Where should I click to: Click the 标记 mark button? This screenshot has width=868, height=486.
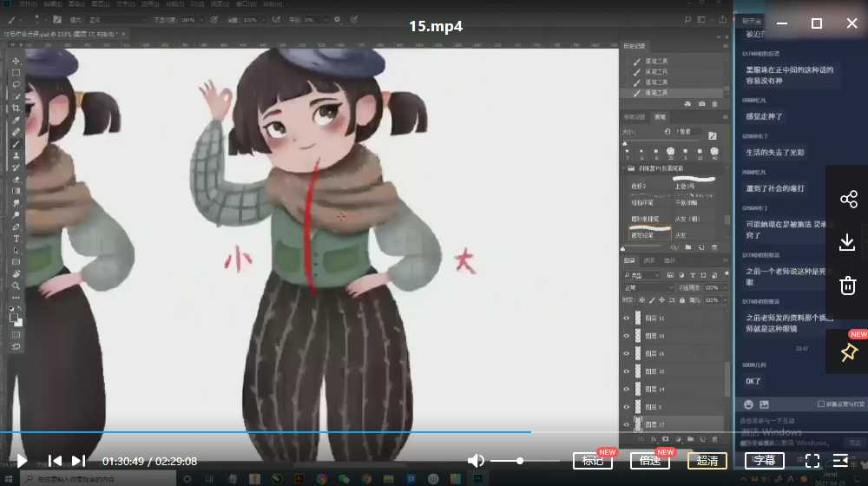593,461
